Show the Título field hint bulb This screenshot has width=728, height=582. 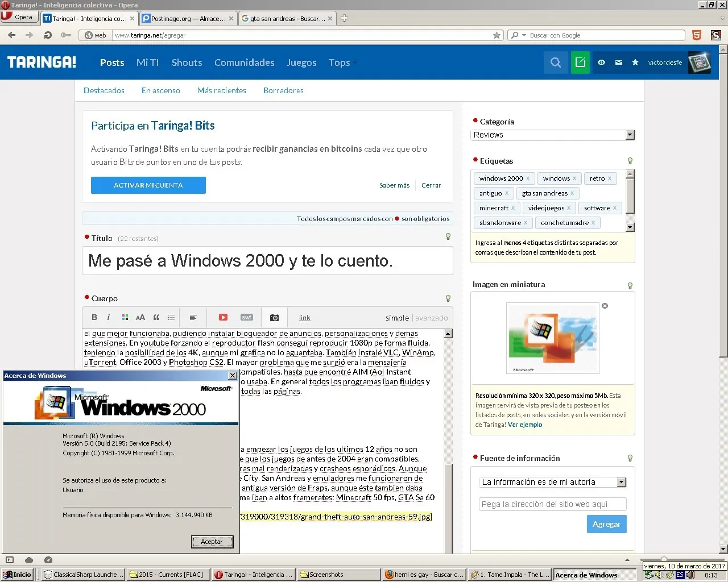pyautogui.click(x=448, y=236)
